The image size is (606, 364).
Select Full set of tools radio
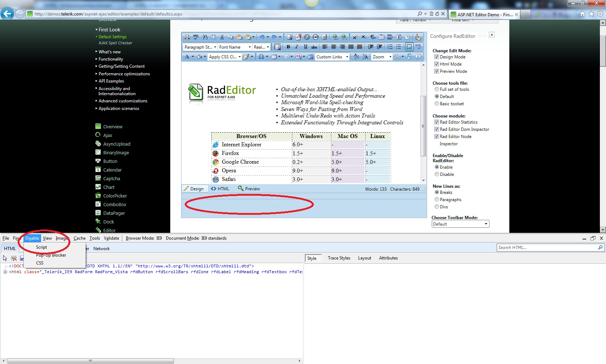pos(437,89)
